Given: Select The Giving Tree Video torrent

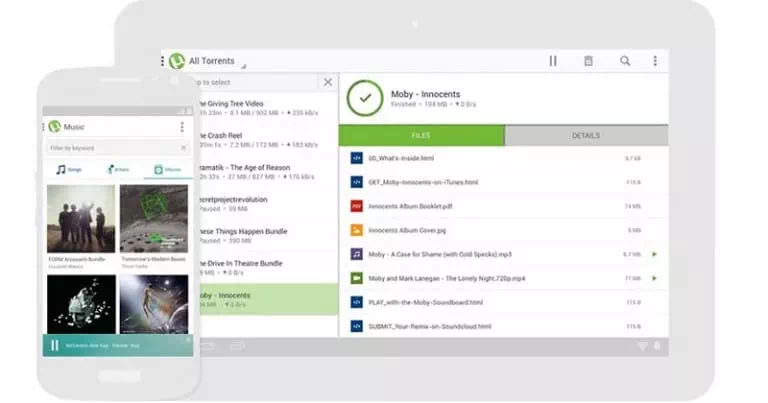Looking at the screenshot, I should point(268,108).
